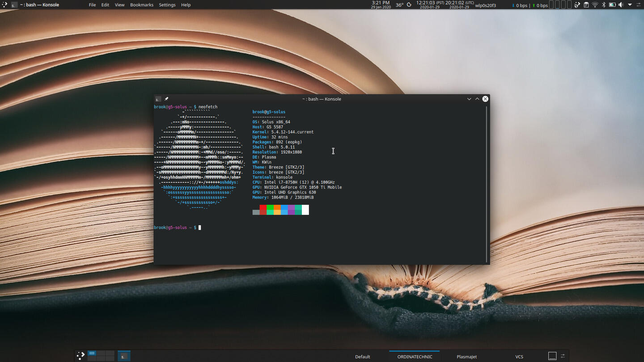Open the battery tray icon
This screenshot has width=644, height=362.
612,5
